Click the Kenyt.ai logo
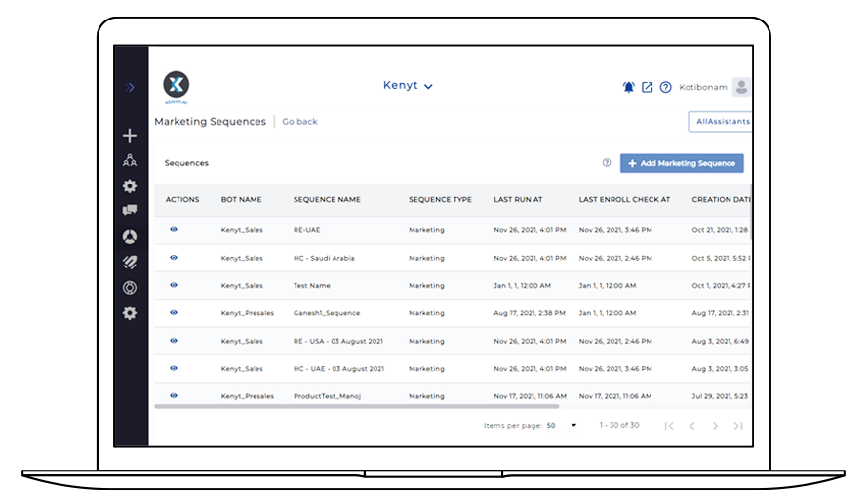This screenshot has height=491, width=868. (177, 87)
